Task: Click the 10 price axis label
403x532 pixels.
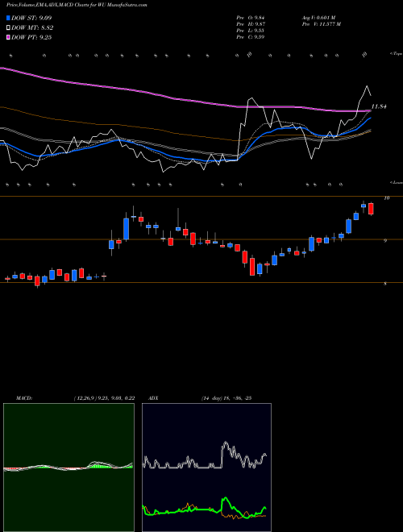Action: pos(386,198)
